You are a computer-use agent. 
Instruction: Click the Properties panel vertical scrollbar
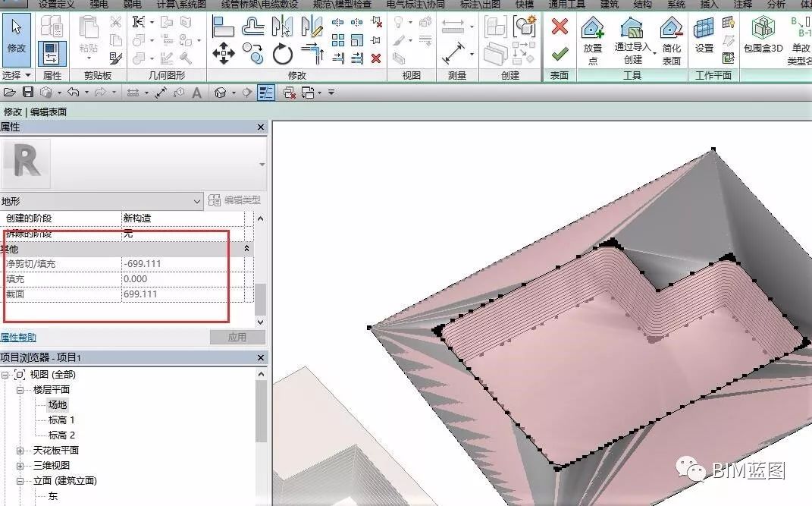click(261, 269)
